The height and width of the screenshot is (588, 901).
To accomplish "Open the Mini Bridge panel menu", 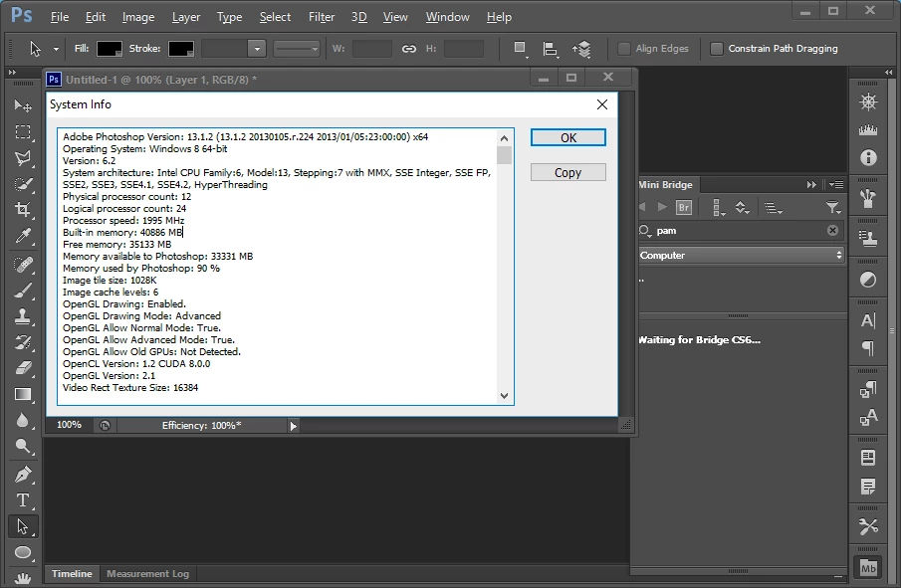I will pyautogui.click(x=836, y=184).
